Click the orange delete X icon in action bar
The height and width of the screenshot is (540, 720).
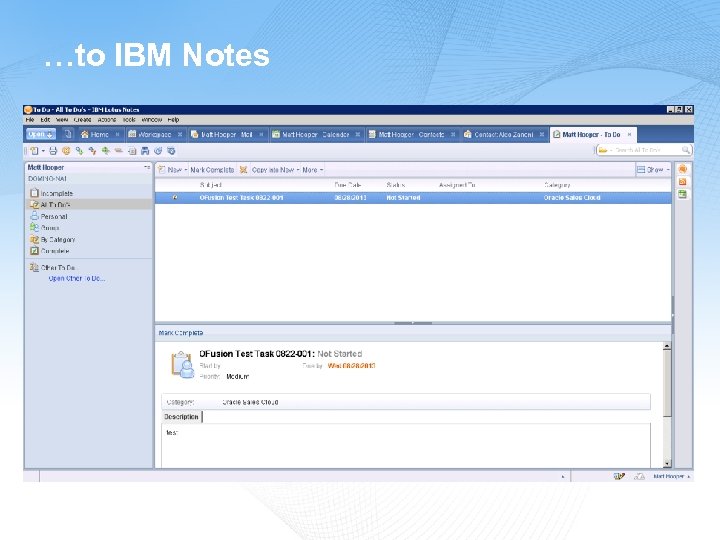[243, 170]
